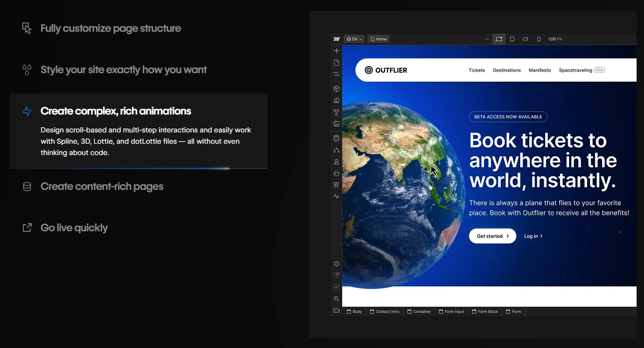Open the Home page selector
The width and height of the screenshot is (644, 348).
[x=378, y=39]
